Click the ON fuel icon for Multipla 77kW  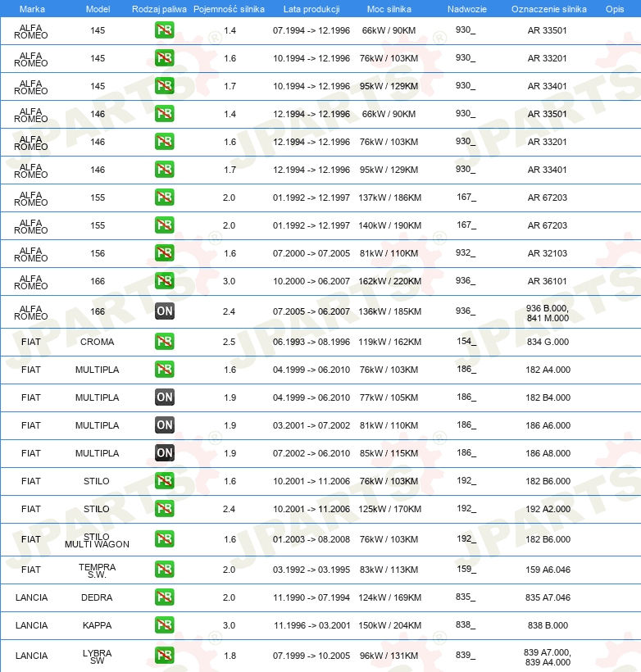point(165,397)
